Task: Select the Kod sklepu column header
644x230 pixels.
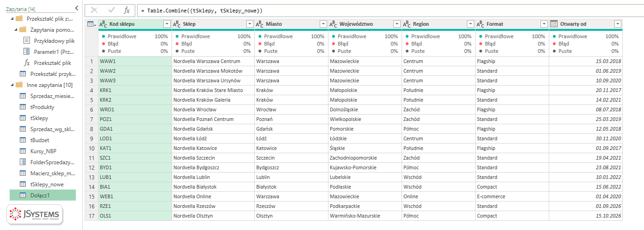Action: pyautogui.click(x=135, y=24)
